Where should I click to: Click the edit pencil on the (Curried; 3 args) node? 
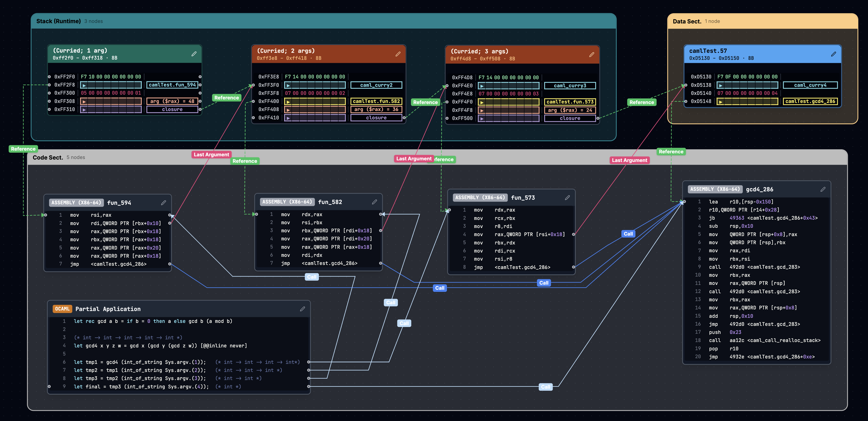point(592,54)
